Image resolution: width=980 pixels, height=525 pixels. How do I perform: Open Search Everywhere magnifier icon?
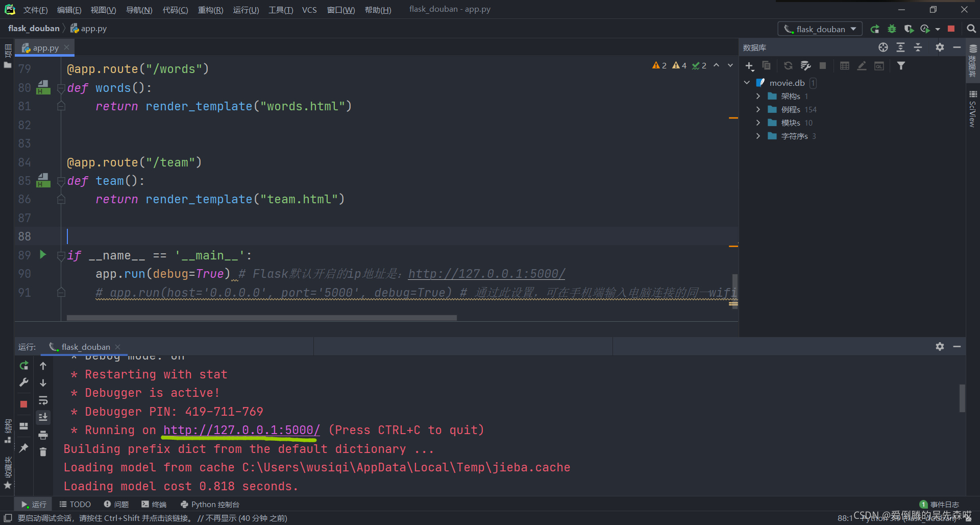click(x=971, y=29)
